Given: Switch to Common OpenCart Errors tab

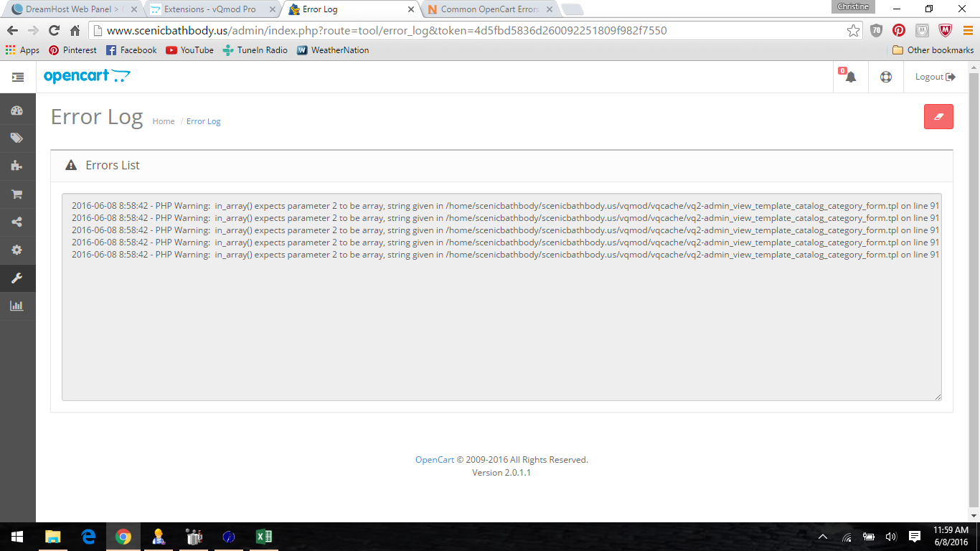Looking at the screenshot, I should click(491, 9).
